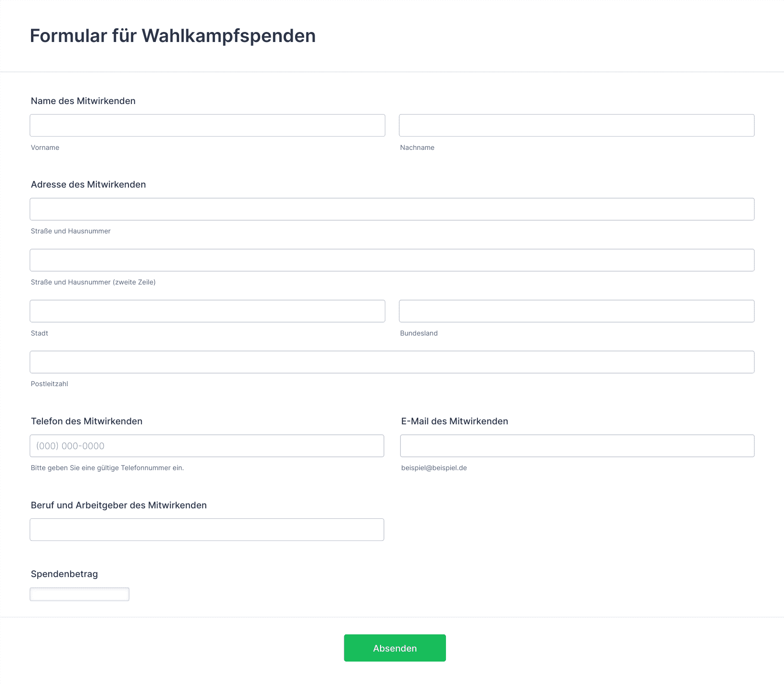The width and height of the screenshot is (784, 684).
Task: Click the phone number field with (000) 000-0000
Action: 207,446
